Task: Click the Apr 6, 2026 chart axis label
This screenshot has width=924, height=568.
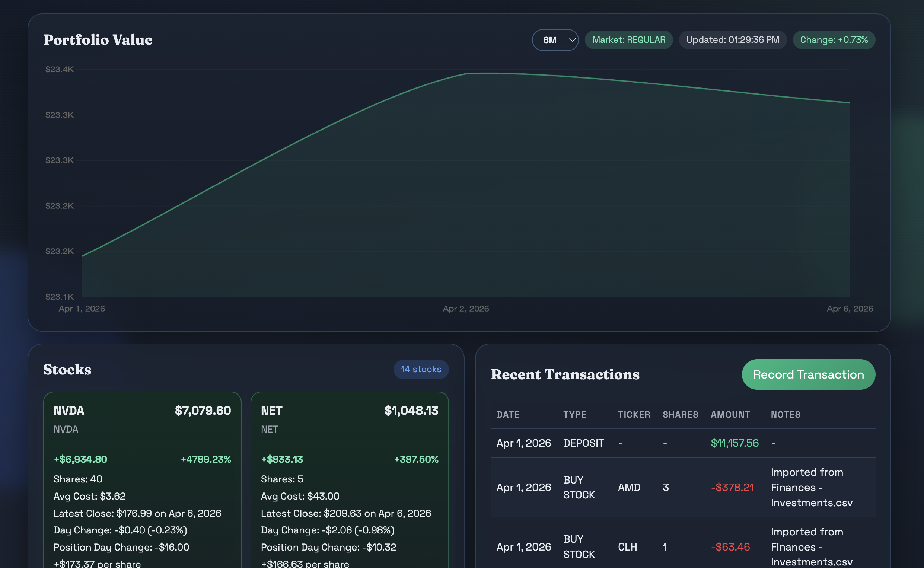Action: tap(850, 309)
